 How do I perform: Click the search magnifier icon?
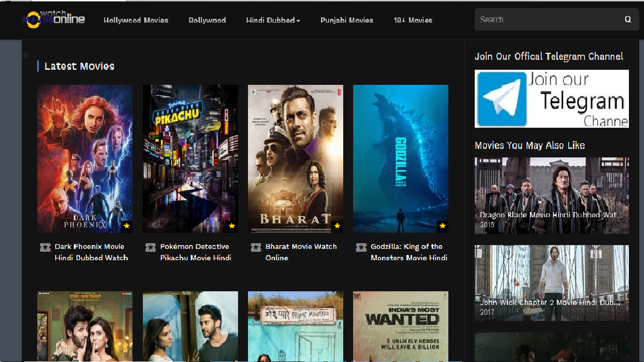click(628, 19)
